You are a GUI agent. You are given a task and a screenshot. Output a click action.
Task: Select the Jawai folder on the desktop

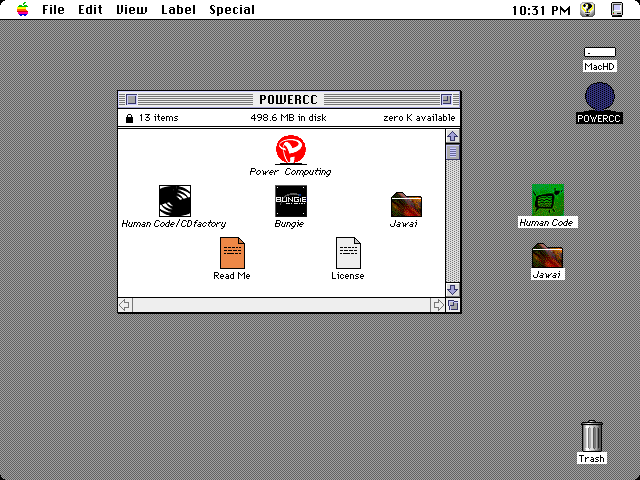pos(547,256)
